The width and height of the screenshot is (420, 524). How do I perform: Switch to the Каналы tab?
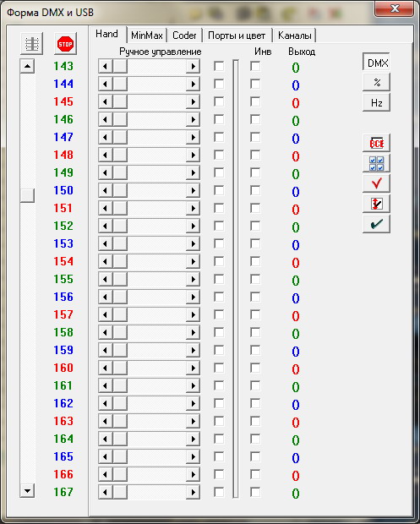point(294,35)
